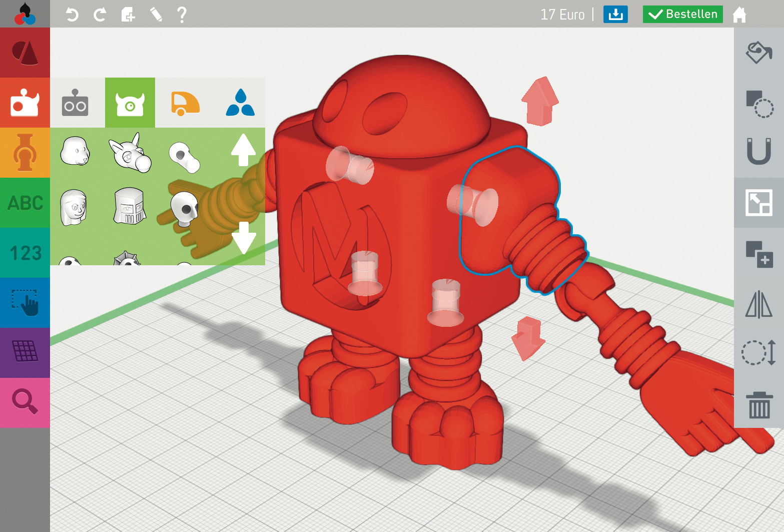This screenshot has height=532, width=784.
Task: Create a new document with the page-plus icon
Action: pyautogui.click(x=128, y=15)
